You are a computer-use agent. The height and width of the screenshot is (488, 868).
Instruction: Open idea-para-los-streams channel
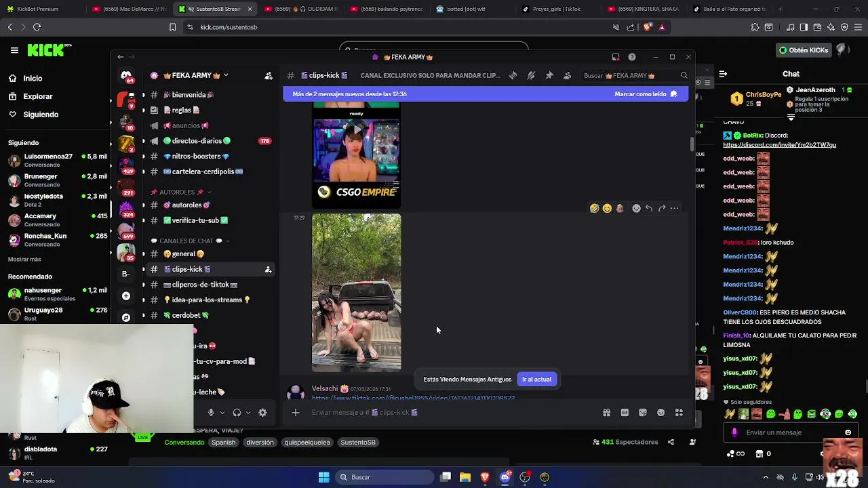coord(210,300)
